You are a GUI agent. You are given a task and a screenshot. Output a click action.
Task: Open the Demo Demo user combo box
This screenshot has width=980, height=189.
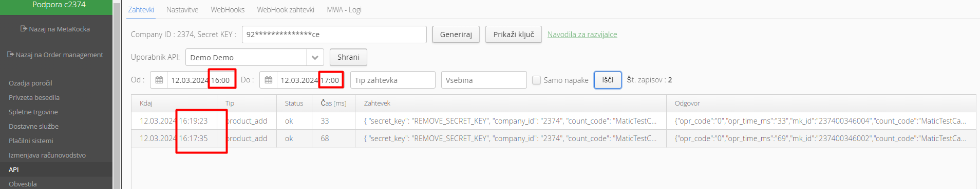(x=255, y=58)
